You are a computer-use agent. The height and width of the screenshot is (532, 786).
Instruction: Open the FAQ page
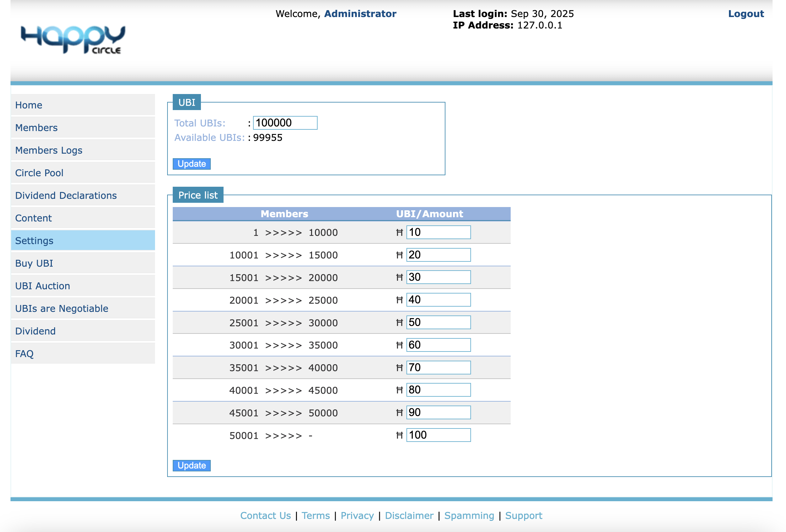[83, 353]
